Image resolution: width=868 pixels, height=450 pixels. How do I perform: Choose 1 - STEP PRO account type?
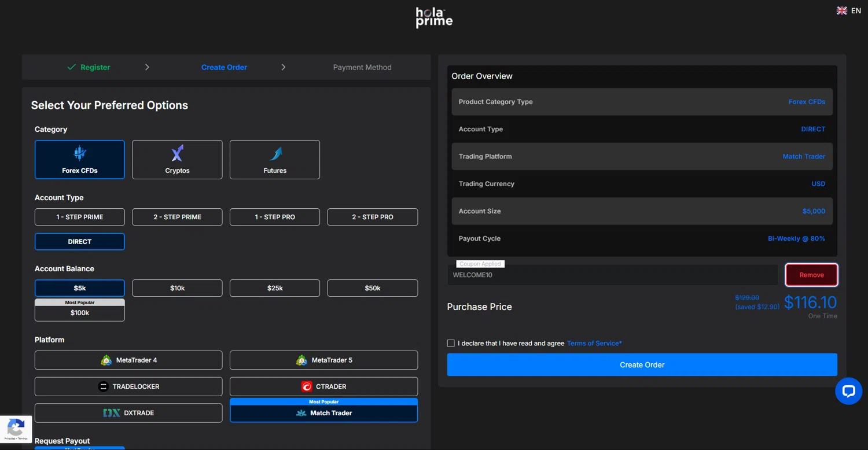click(275, 217)
